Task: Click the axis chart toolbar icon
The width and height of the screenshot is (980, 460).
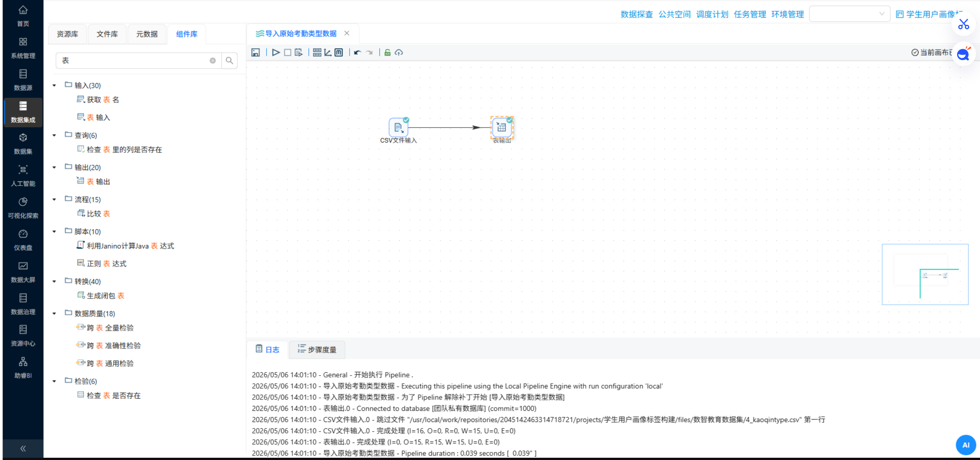Action: [328, 53]
